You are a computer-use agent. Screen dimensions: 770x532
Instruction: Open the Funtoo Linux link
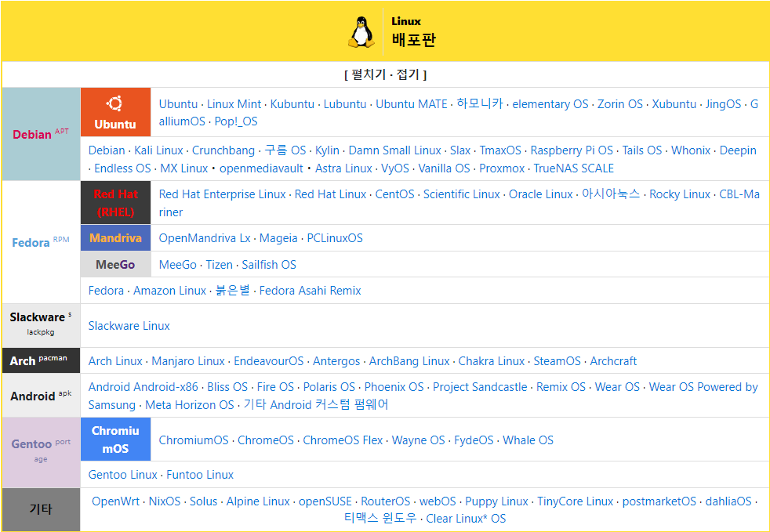point(200,475)
